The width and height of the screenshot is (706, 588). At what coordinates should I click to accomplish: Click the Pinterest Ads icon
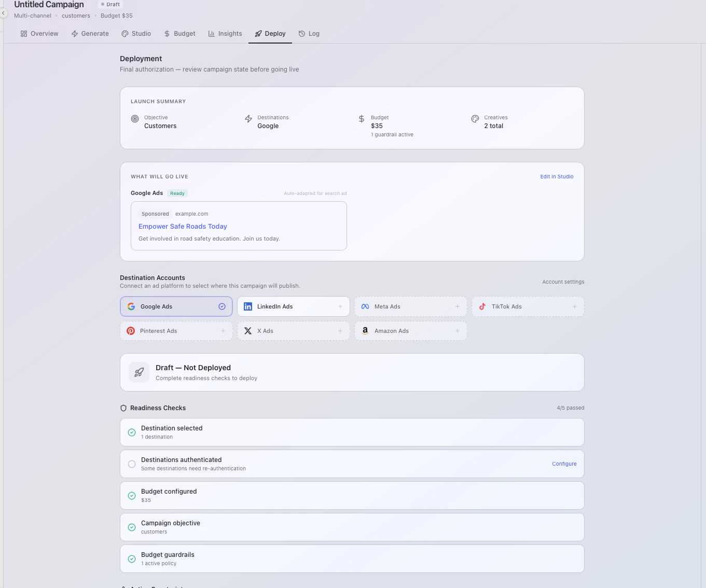click(x=131, y=330)
